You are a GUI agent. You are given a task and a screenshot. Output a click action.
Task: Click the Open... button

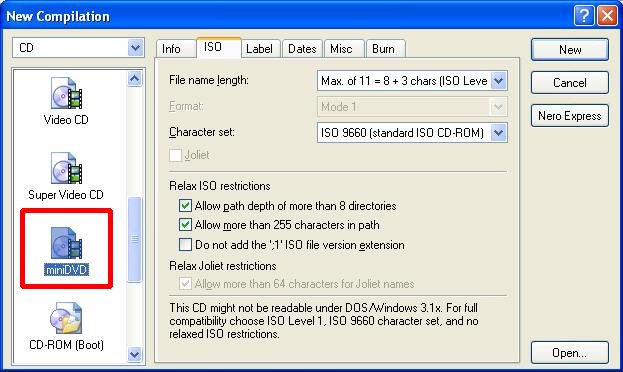click(570, 353)
